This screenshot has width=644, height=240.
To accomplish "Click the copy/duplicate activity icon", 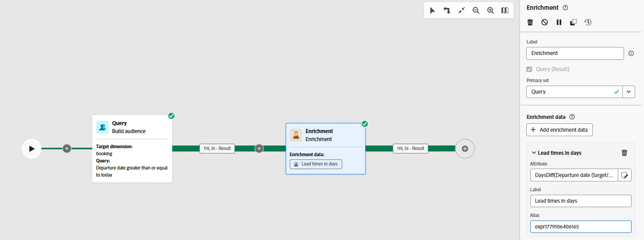I will [x=573, y=22].
